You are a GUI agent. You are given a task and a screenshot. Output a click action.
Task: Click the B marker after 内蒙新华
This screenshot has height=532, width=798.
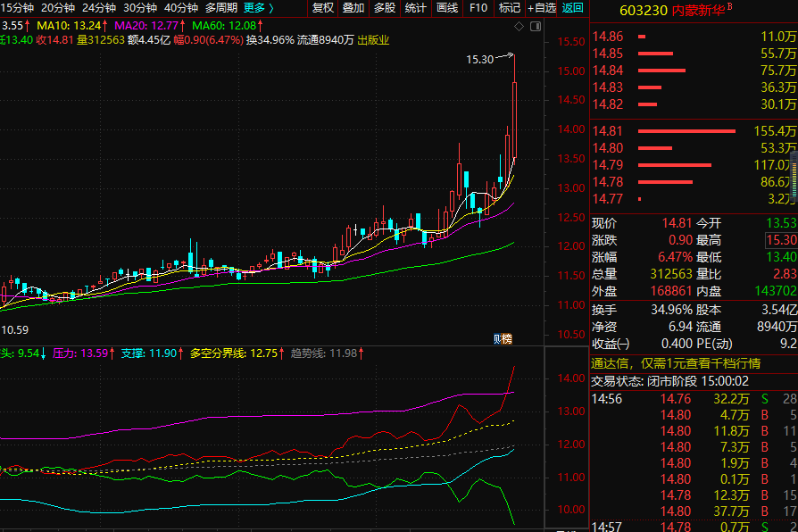point(729,7)
